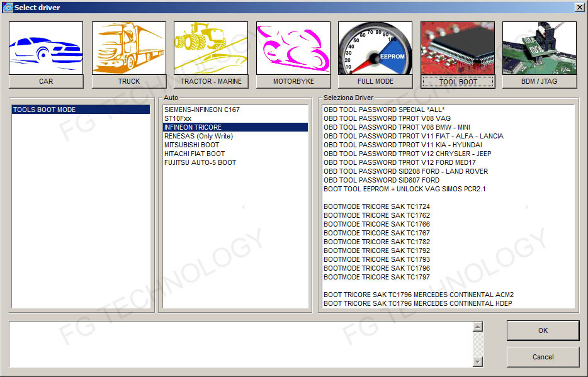Select TOOLS BOOT MODE in the list
Screen dimensions: 588x377
pos(81,110)
